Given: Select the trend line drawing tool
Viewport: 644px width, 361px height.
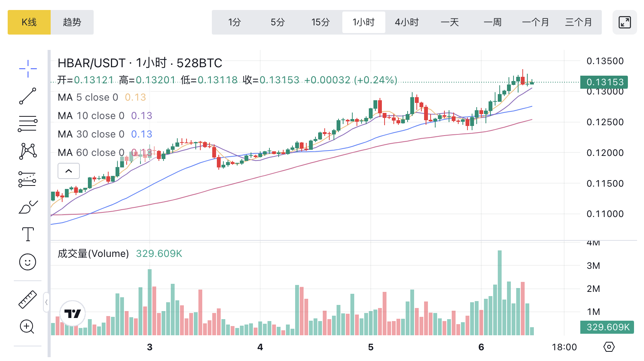Looking at the screenshot, I should pyautogui.click(x=28, y=96).
